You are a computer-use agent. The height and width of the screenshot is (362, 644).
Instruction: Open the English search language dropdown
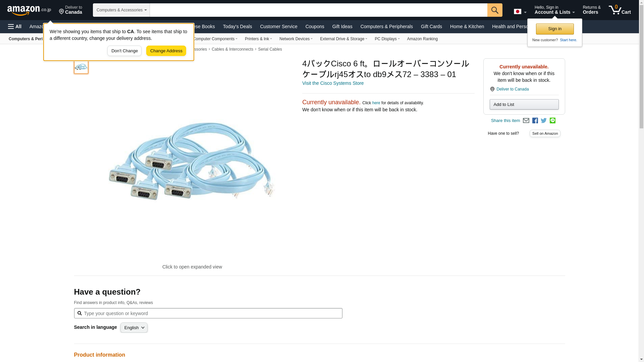[134, 328]
